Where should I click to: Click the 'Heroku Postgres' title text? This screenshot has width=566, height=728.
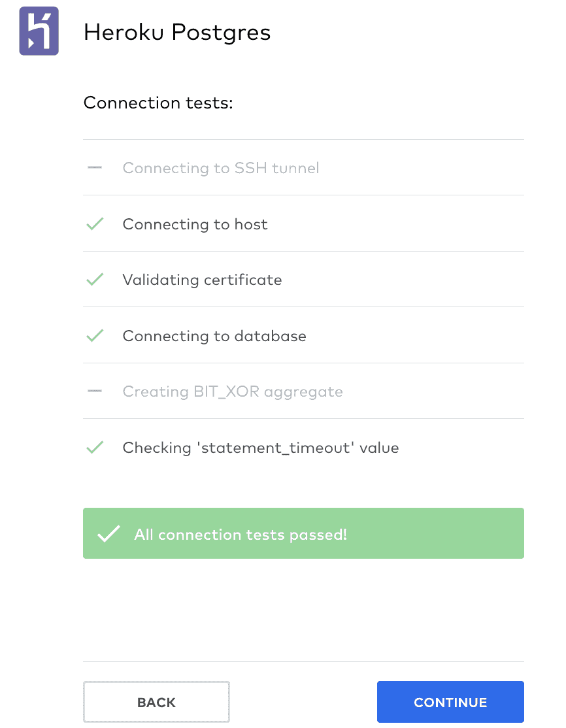click(176, 32)
